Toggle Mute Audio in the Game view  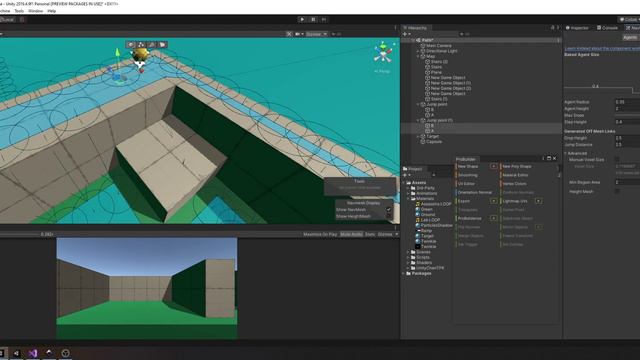pos(351,234)
